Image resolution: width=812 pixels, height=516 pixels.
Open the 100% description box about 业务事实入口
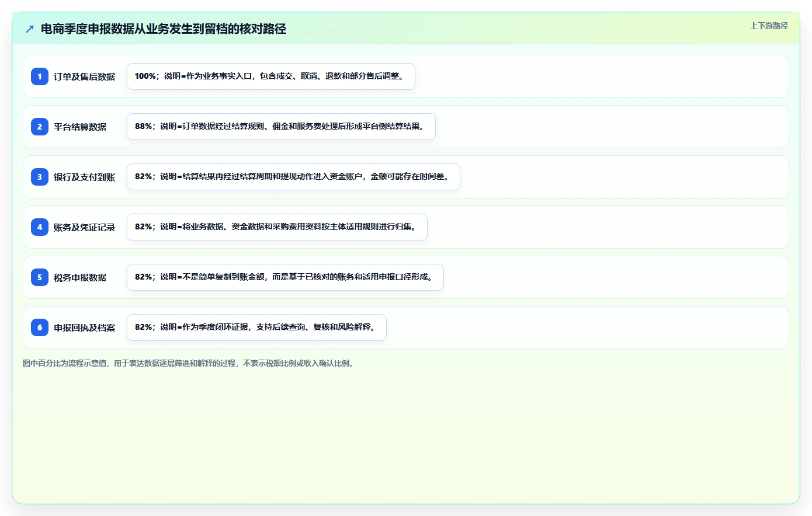click(271, 76)
